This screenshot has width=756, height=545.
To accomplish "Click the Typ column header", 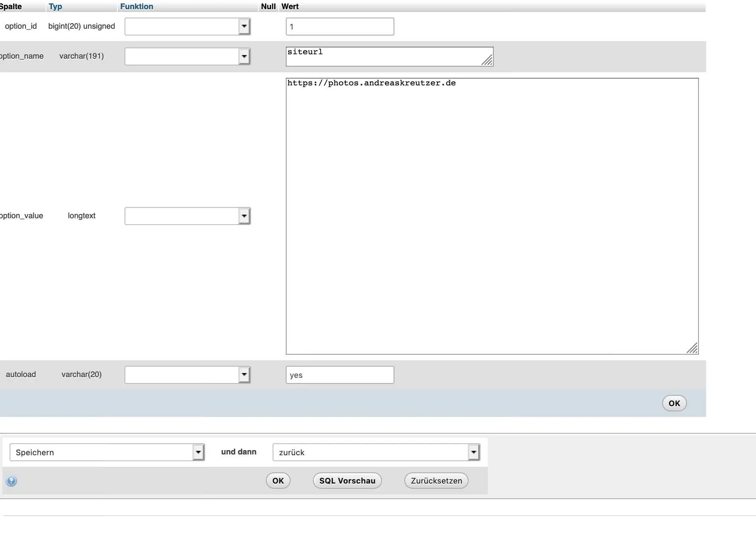I will click(55, 6).
